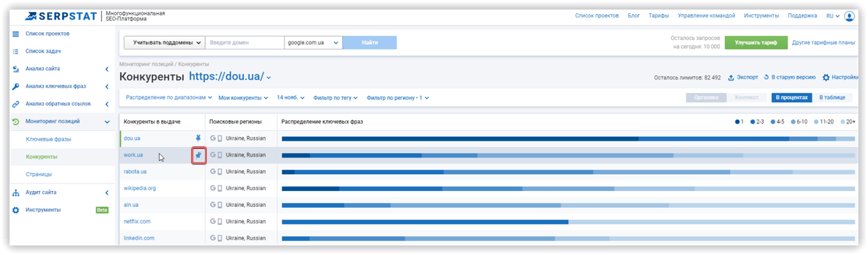868x255 pixels.
Task: Switch back via В старую версию
Action: pos(789,77)
